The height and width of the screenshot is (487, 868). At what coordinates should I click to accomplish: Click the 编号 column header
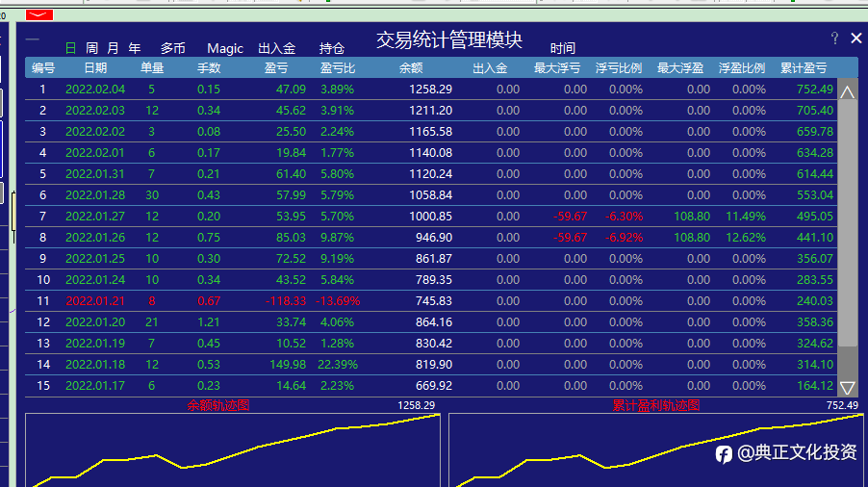click(43, 68)
